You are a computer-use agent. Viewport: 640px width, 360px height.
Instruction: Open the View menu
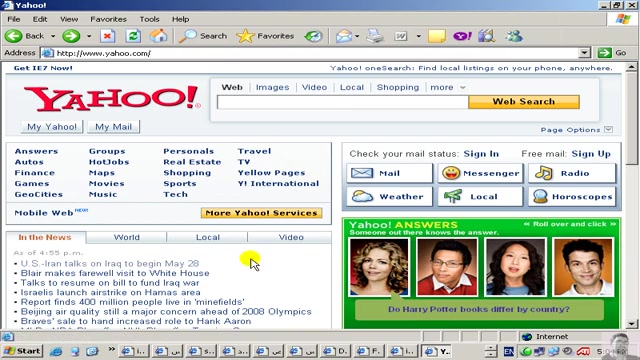(x=69, y=19)
